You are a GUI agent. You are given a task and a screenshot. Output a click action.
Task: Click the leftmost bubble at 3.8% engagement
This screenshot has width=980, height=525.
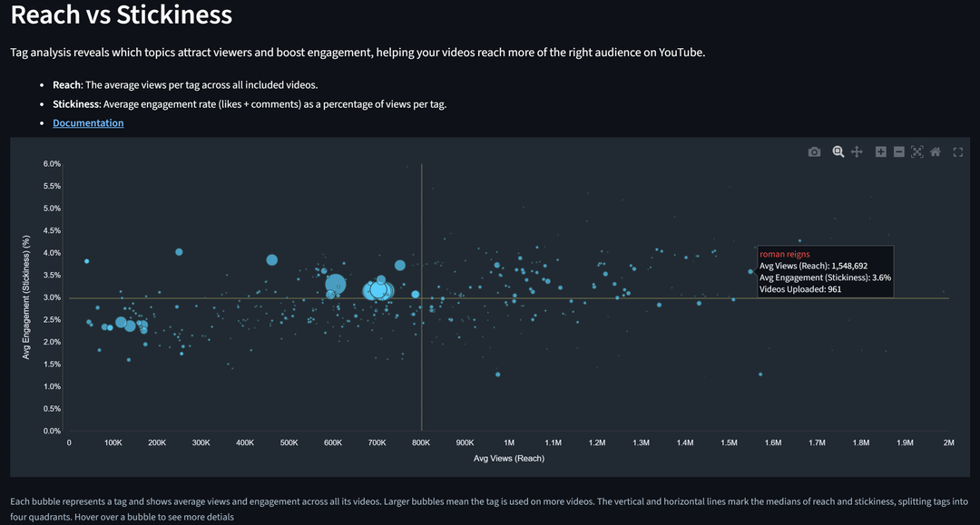coord(87,261)
